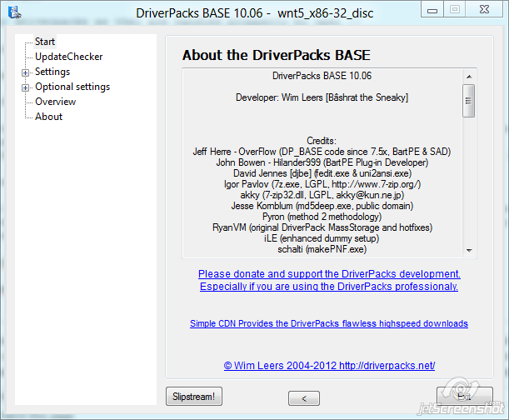Image resolution: width=509 pixels, height=420 pixels.
Task: Click 'iLE (enhanced dummy setup)' line
Action: click(x=322, y=238)
